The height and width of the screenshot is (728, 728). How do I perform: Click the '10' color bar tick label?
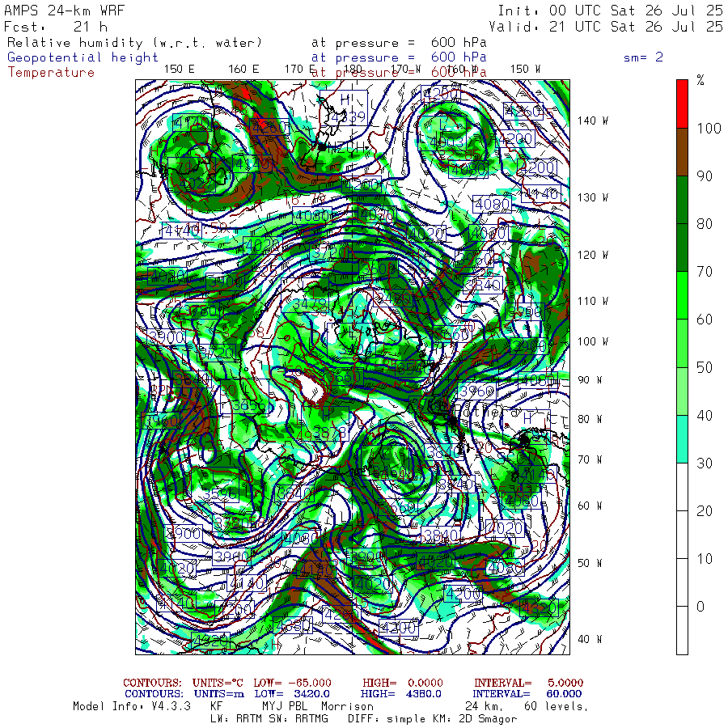[x=705, y=559]
